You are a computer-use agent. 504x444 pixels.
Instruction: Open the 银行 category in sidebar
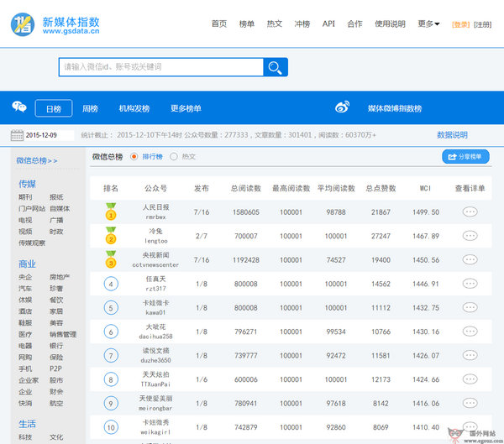(56, 346)
